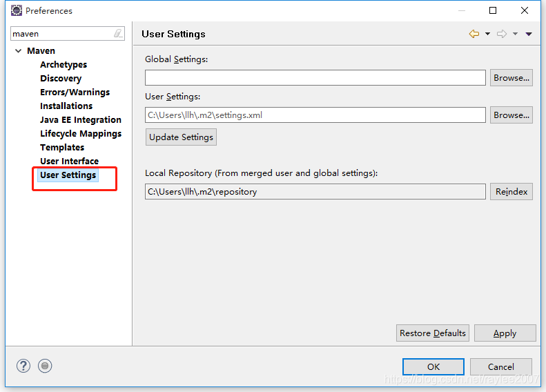Open the back history dropdown arrow
The image size is (546, 392).
[487, 34]
